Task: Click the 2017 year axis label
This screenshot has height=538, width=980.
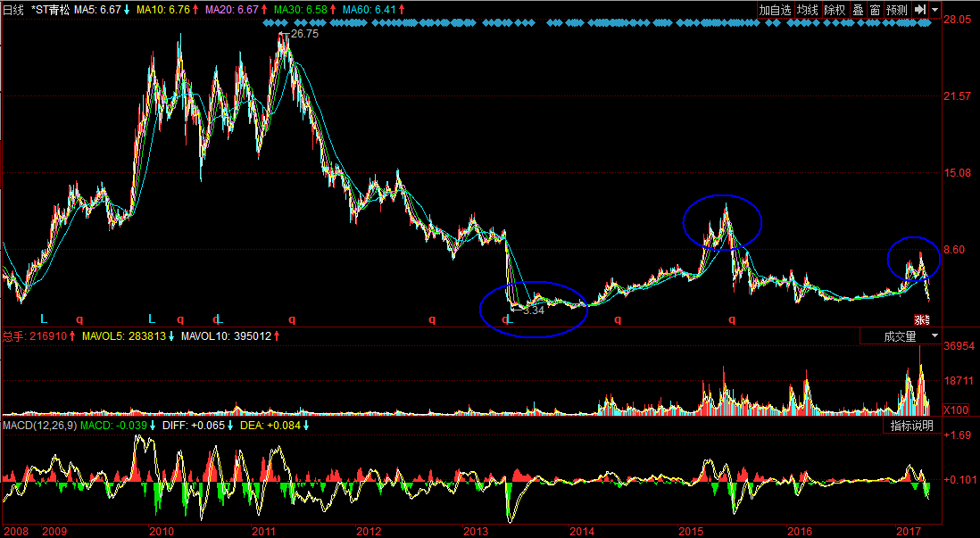Action: [907, 531]
